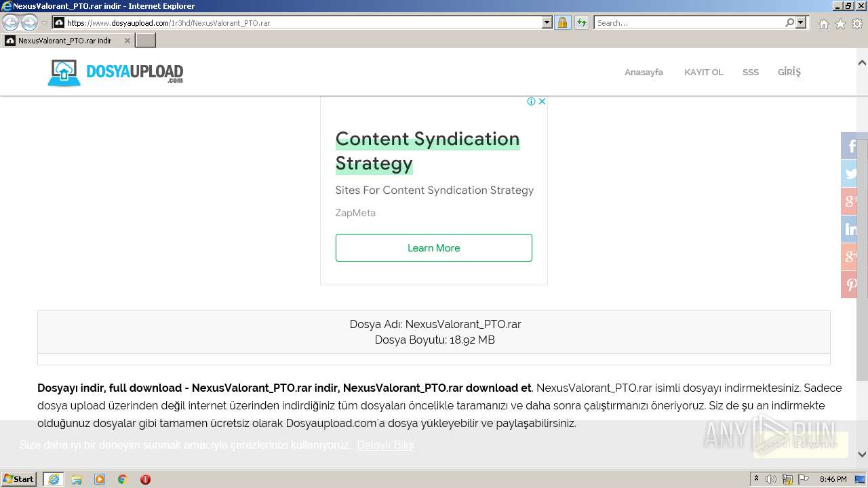Select the NexusValorant_PTO.rar indir tab
The height and width of the screenshot is (488, 868).
65,41
